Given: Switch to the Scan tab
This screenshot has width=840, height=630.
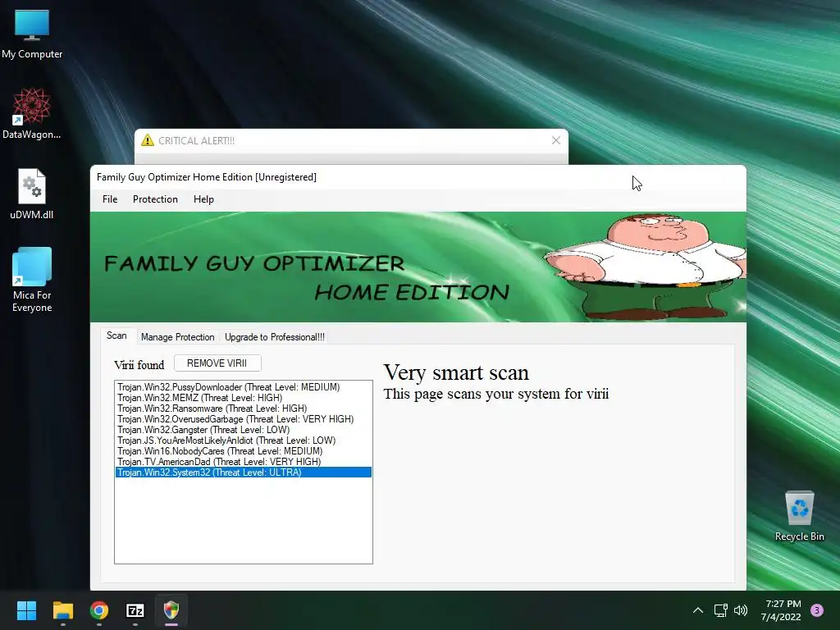Looking at the screenshot, I should click(116, 336).
